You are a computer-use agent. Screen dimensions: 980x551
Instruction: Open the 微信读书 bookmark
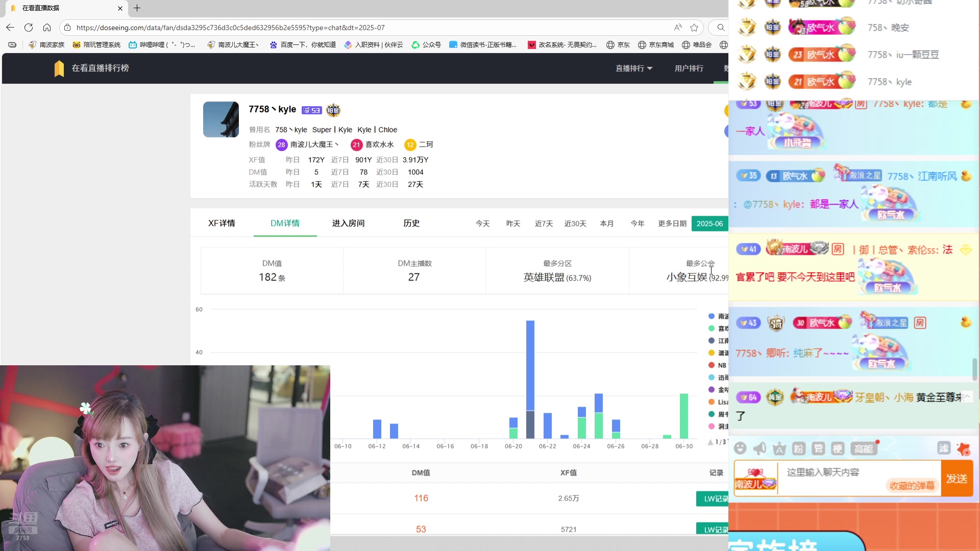(483, 45)
